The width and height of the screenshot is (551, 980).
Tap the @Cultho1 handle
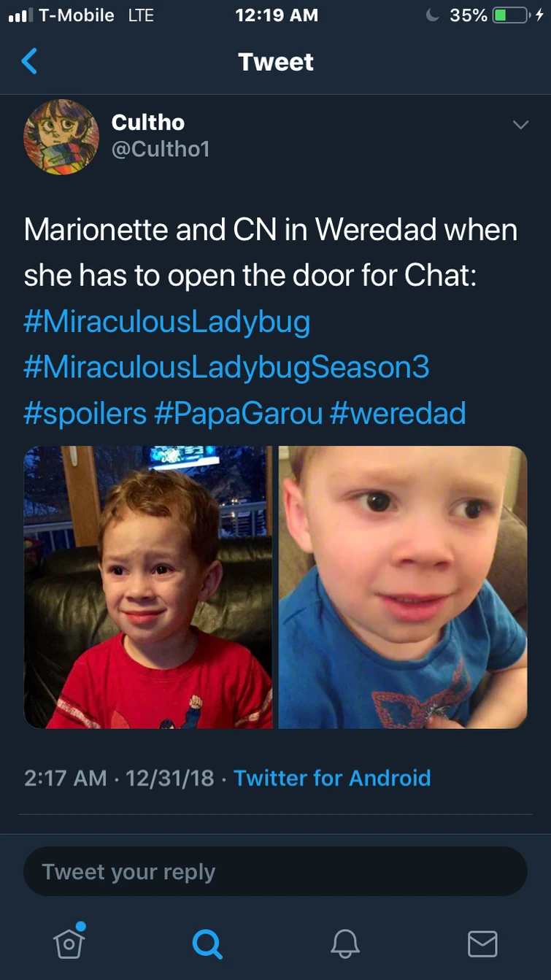tap(161, 149)
